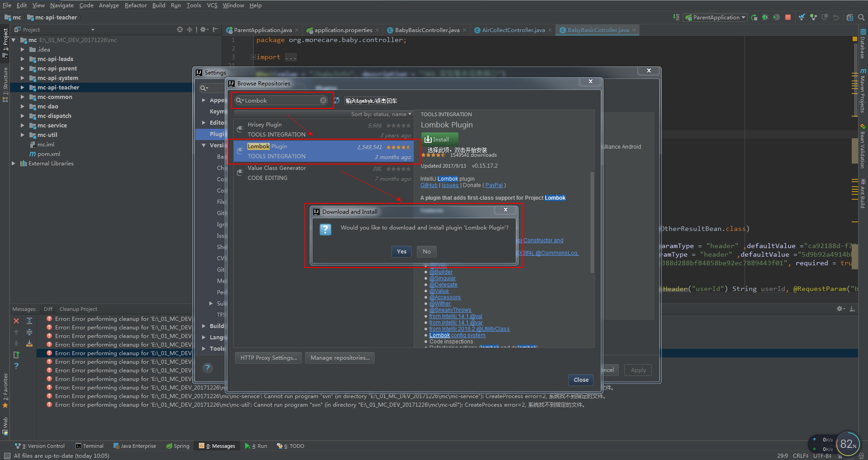Image resolution: width=868 pixels, height=460 pixels.
Task: Open the Project panel gear settings
Action: pyautogui.click(x=203, y=29)
